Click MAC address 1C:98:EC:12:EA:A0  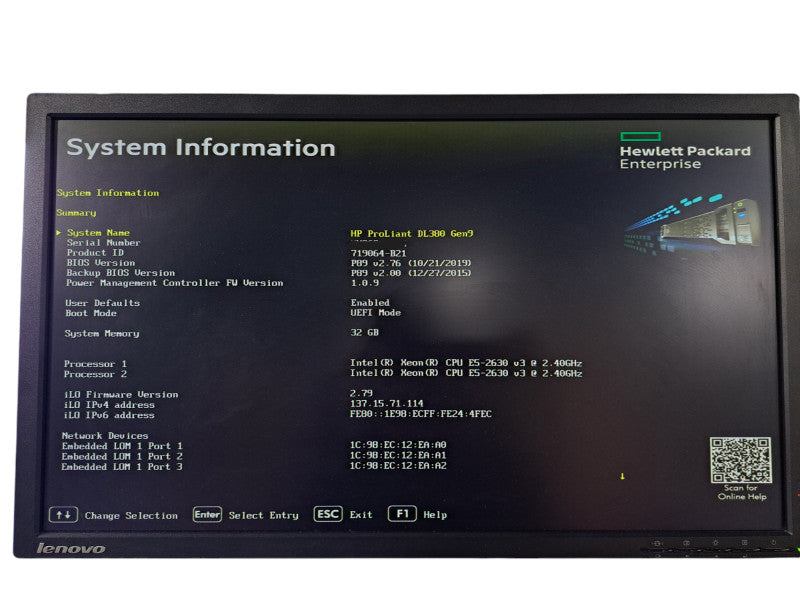point(398,445)
